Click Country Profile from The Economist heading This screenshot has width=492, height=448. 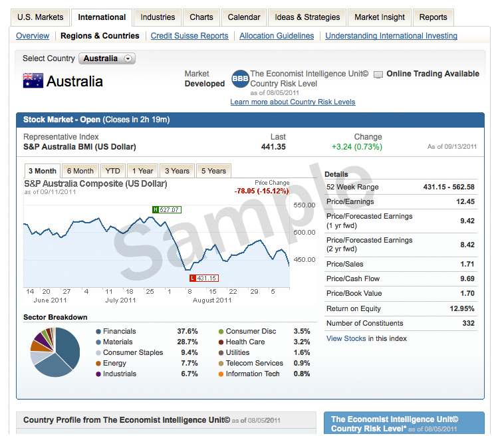pos(126,420)
